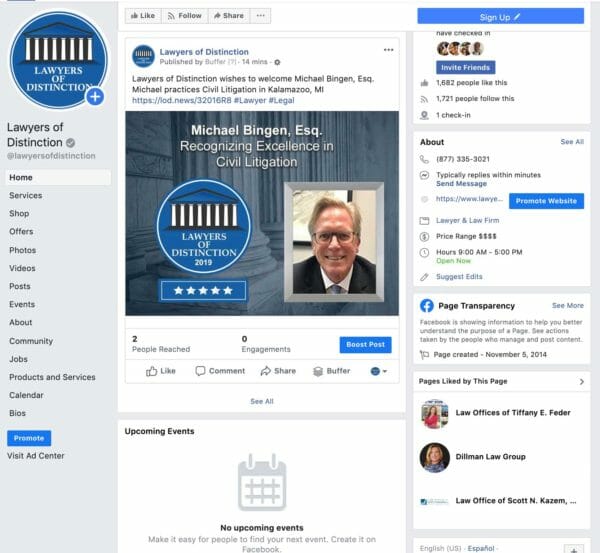
Task: Click the thumbs-up icon beside people like this
Action: [424, 83]
